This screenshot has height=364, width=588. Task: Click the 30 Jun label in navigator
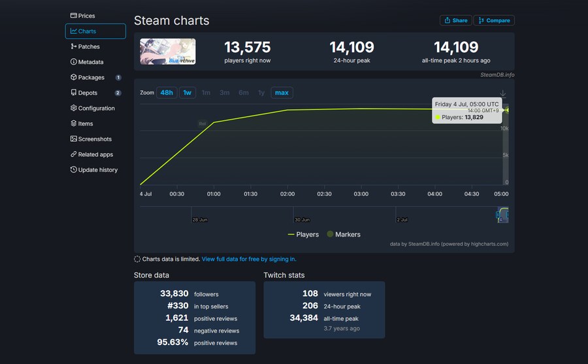(x=302, y=220)
